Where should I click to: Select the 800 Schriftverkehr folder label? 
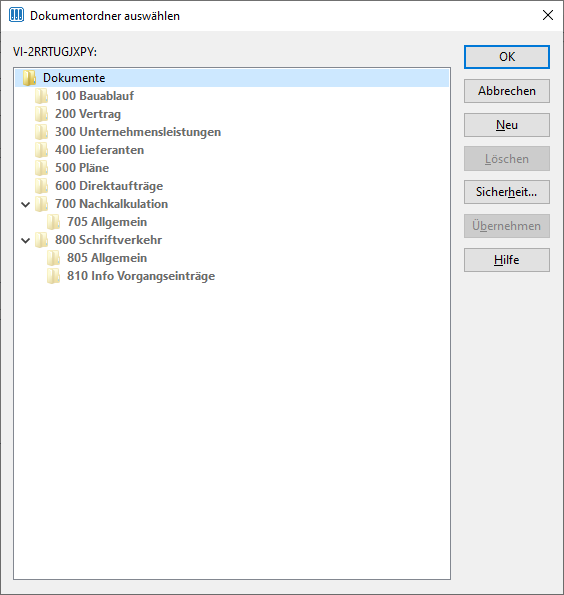pos(109,240)
